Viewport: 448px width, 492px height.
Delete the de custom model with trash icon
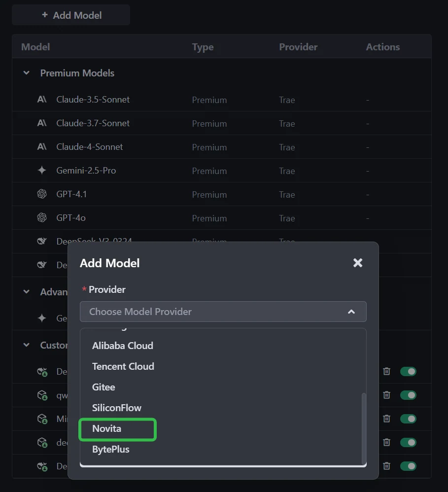[x=386, y=442]
